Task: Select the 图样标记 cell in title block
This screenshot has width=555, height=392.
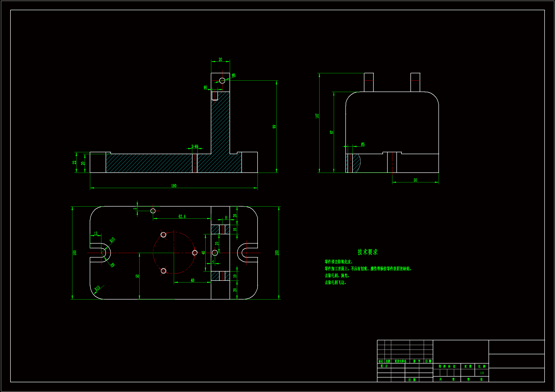Action: tap(447, 366)
